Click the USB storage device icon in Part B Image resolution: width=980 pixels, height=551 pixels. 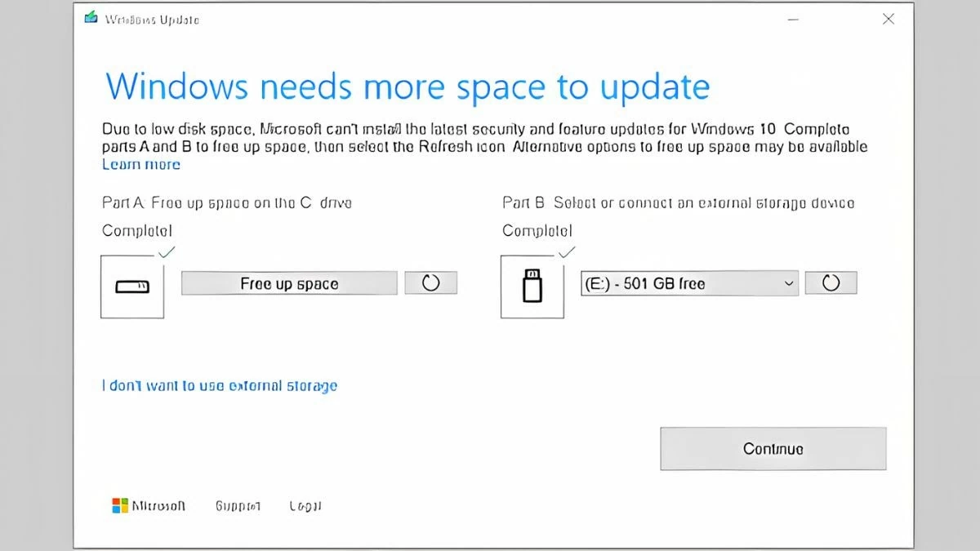(x=532, y=287)
